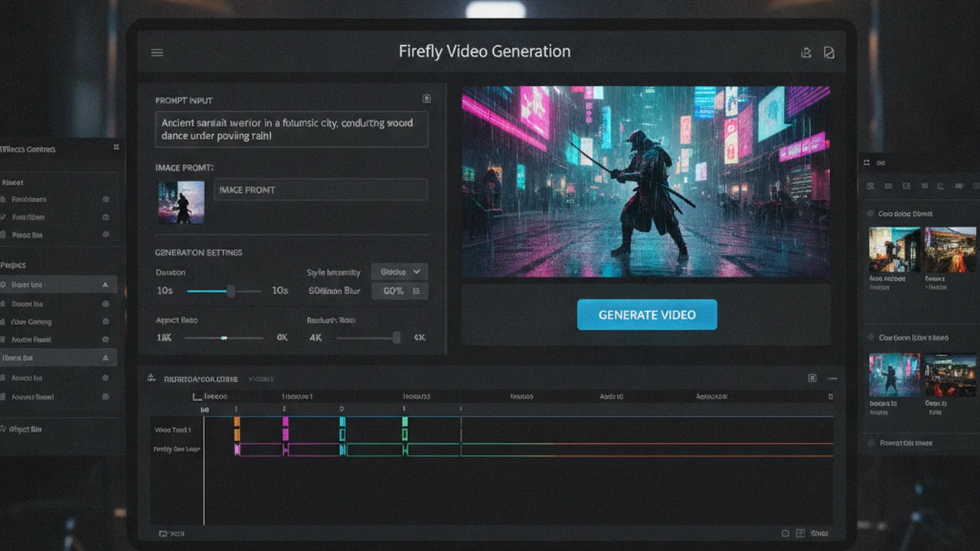This screenshot has height=551, width=980.
Task: Select the orange timeline marker
Action: click(x=237, y=429)
